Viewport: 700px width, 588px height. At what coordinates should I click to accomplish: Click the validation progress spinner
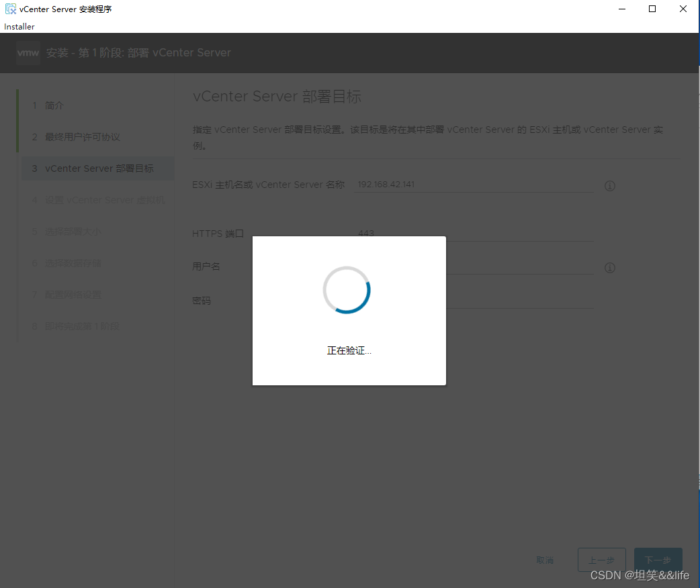(x=347, y=290)
